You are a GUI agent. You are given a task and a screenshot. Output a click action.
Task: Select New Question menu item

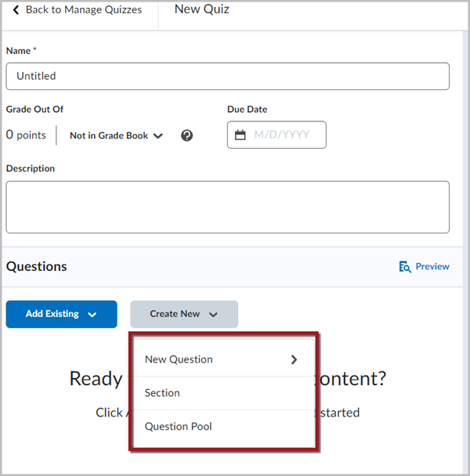224,359
